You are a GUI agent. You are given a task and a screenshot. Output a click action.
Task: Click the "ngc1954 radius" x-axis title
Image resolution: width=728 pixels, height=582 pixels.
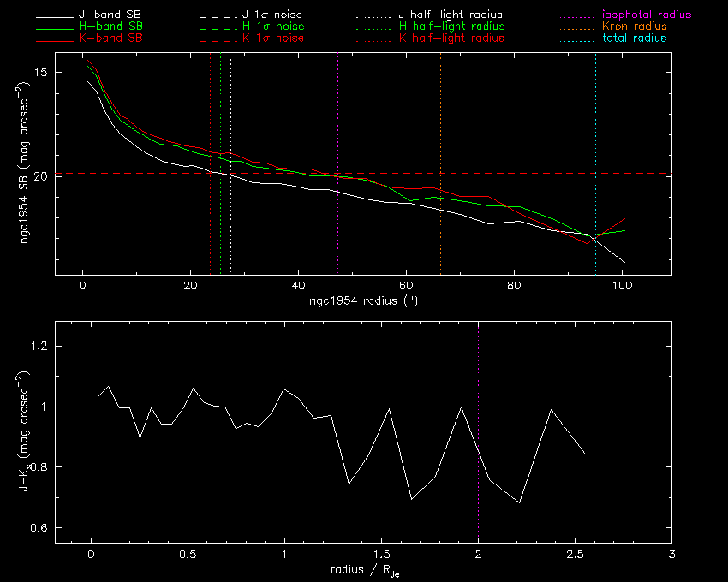click(x=362, y=301)
